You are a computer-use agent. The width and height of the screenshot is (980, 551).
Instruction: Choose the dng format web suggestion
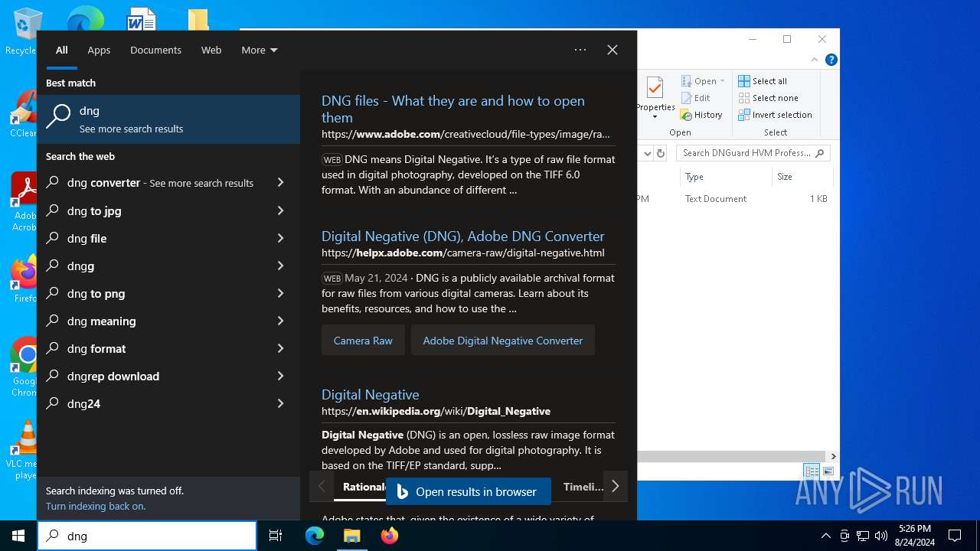click(x=168, y=348)
